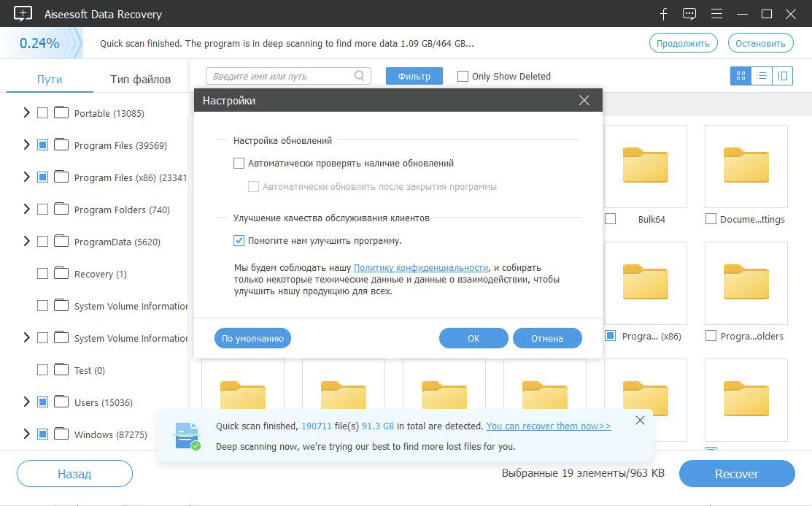Screen dimensions: 812x506
Task: Click the file name search field
Action: (x=280, y=76)
